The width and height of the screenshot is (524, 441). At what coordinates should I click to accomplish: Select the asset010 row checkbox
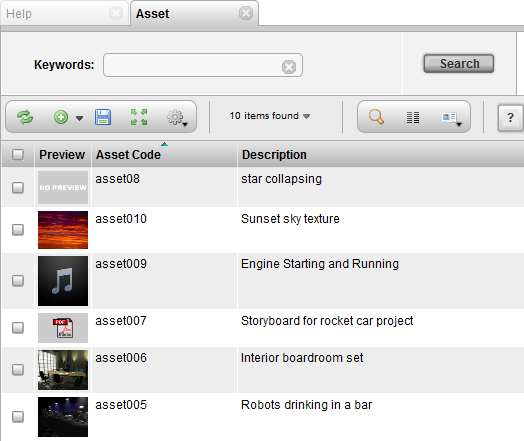[x=18, y=230]
